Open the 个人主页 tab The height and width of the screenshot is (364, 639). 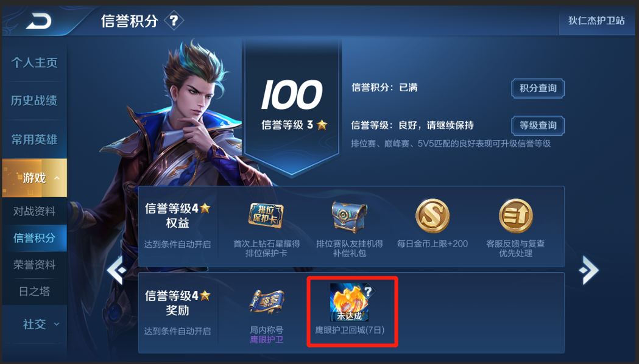point(35,63)
